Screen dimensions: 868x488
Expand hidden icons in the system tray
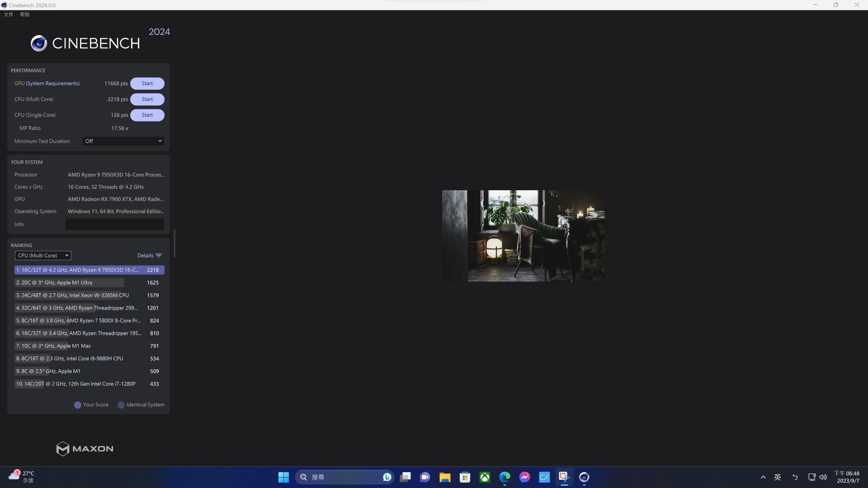(763, 477)
